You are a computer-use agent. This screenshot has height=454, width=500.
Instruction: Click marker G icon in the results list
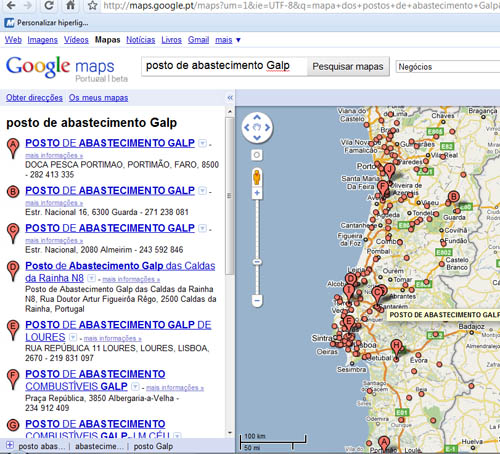click(x=13, y=426)
